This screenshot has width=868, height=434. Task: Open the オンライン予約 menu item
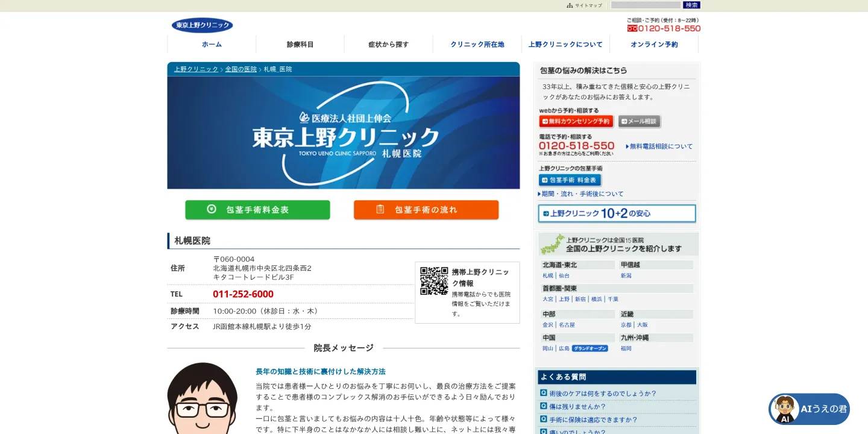click(x=654, y=44)
